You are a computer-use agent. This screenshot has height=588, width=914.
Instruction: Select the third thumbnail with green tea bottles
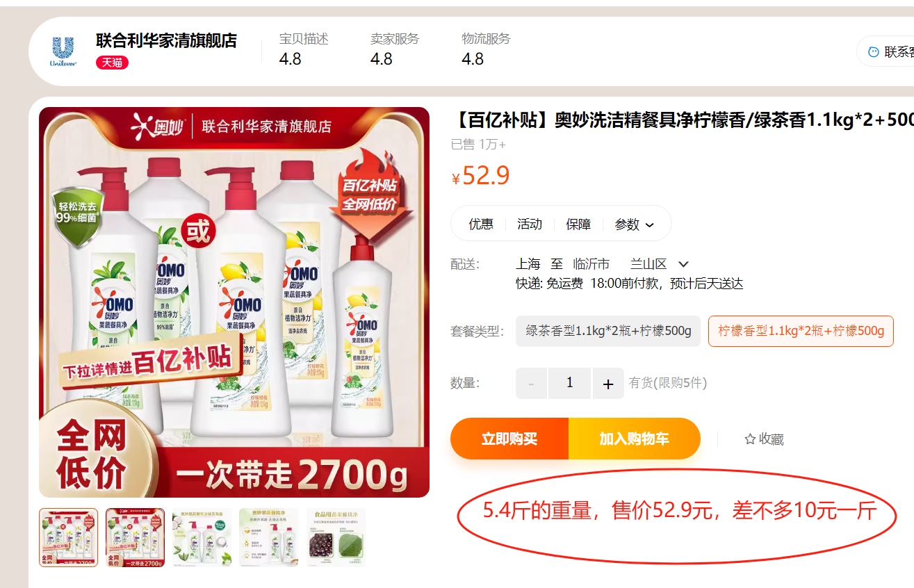202,537
